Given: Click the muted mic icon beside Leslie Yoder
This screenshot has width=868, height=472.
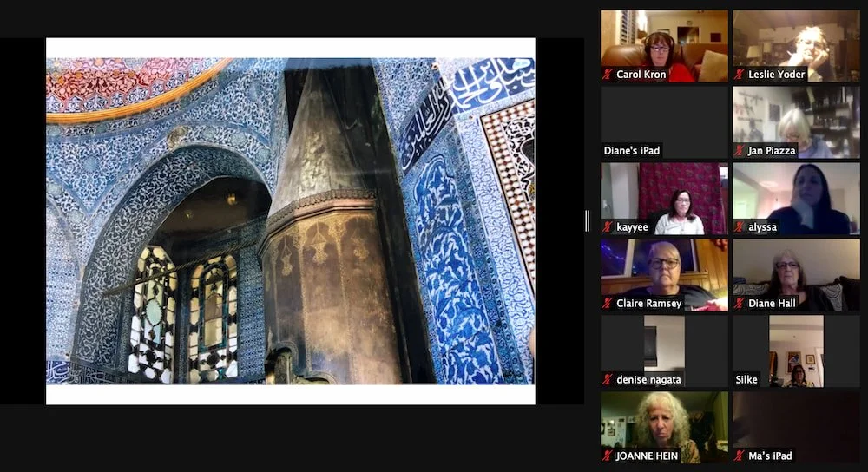Looking at the screenshot, I should pyautogui.click(x=739, y=74).
